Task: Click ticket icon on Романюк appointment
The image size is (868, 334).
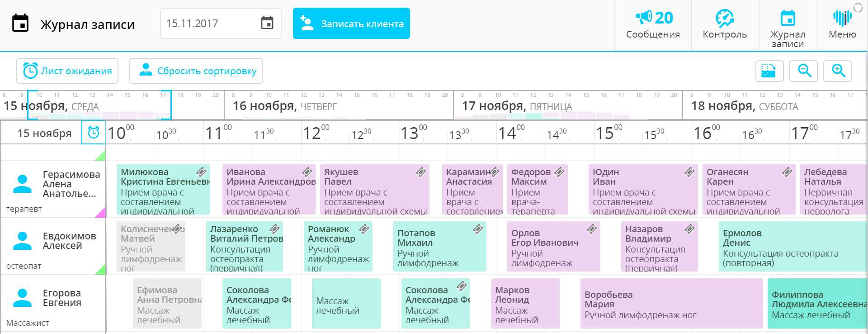Action: [x=364, y=229]
